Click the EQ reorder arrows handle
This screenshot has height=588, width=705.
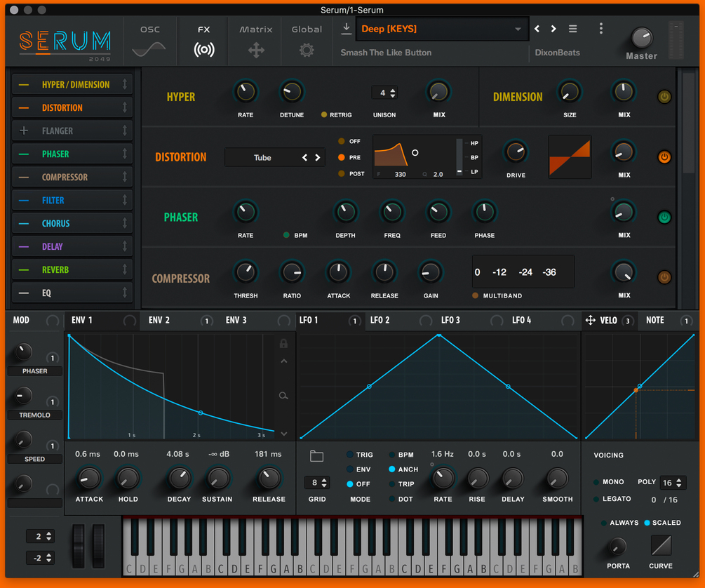coord(125,293)
